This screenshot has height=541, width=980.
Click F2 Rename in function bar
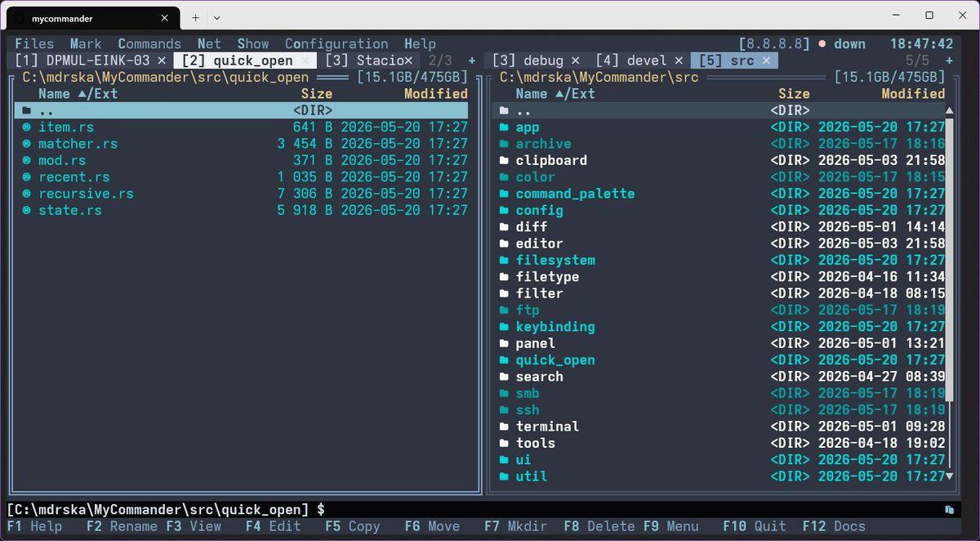click(122, 526)
